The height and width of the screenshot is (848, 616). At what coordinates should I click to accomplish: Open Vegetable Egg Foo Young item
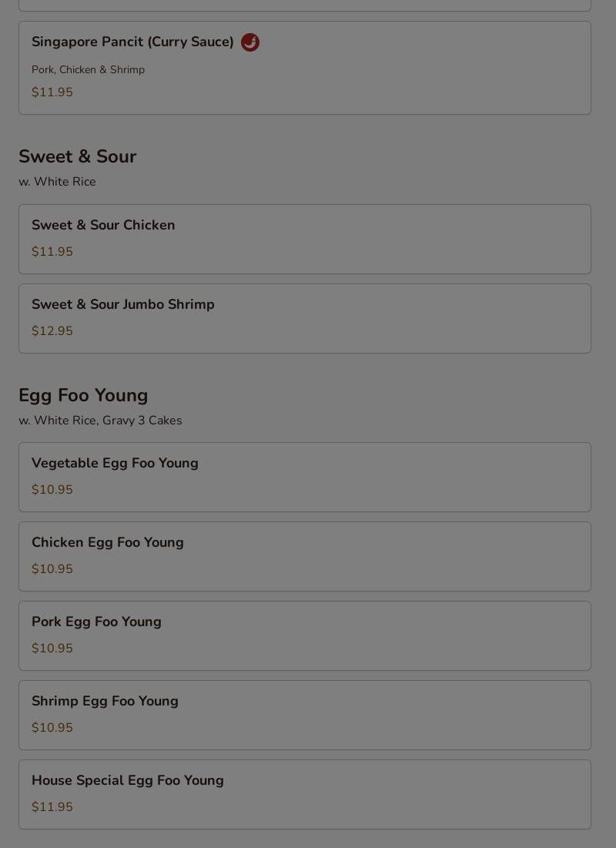115,464
